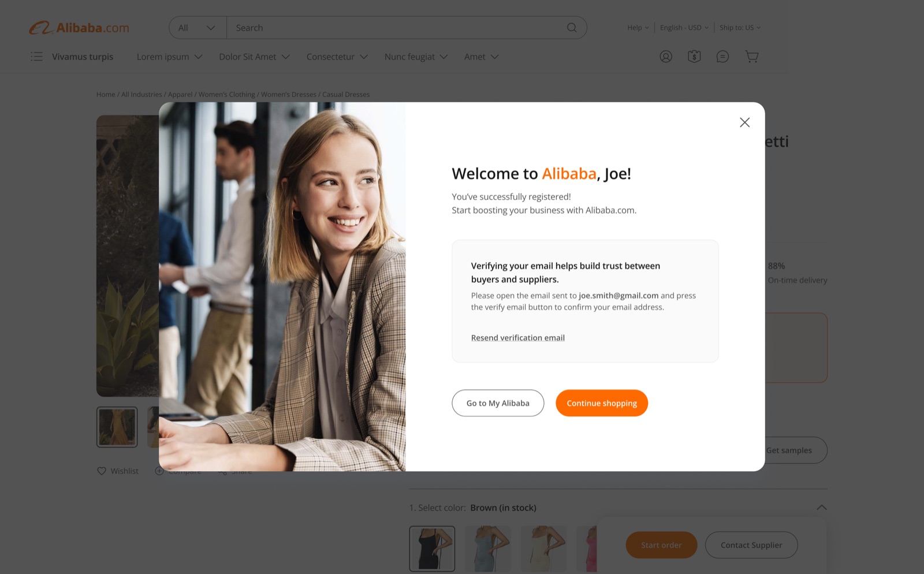Image resolution: width=924 pixels, height=574 pixels.
Task: Expand the Consectetur menu
Action: pos(337,57)
